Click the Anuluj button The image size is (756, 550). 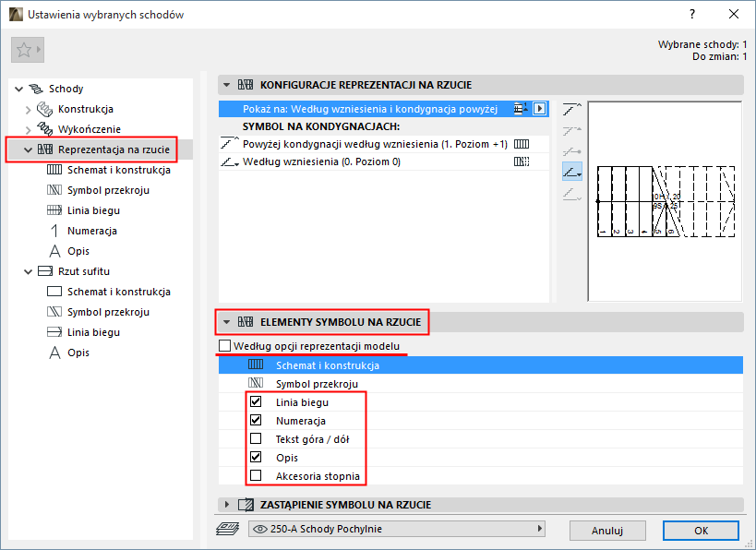(607, 531)
